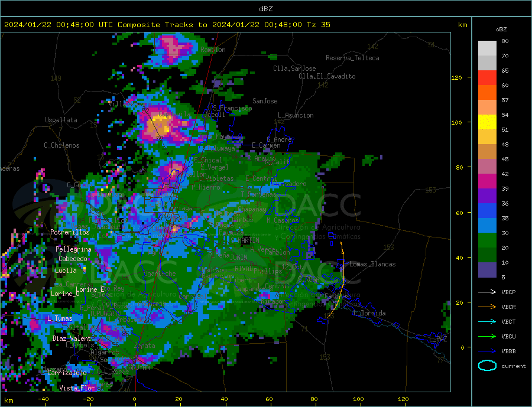Click the cyan 'current' ellipse legend symbol

tap(487, 366)
